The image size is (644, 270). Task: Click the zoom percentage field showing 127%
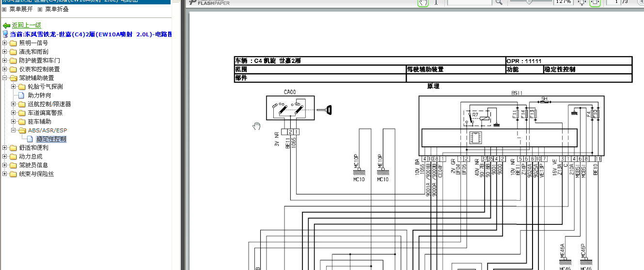[563, 2]
